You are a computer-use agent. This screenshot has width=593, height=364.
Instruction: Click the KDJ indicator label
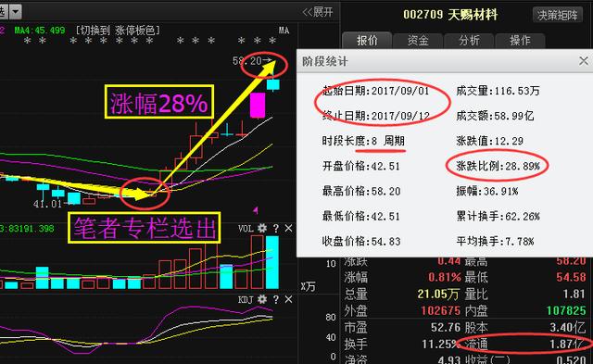(246, 300)
